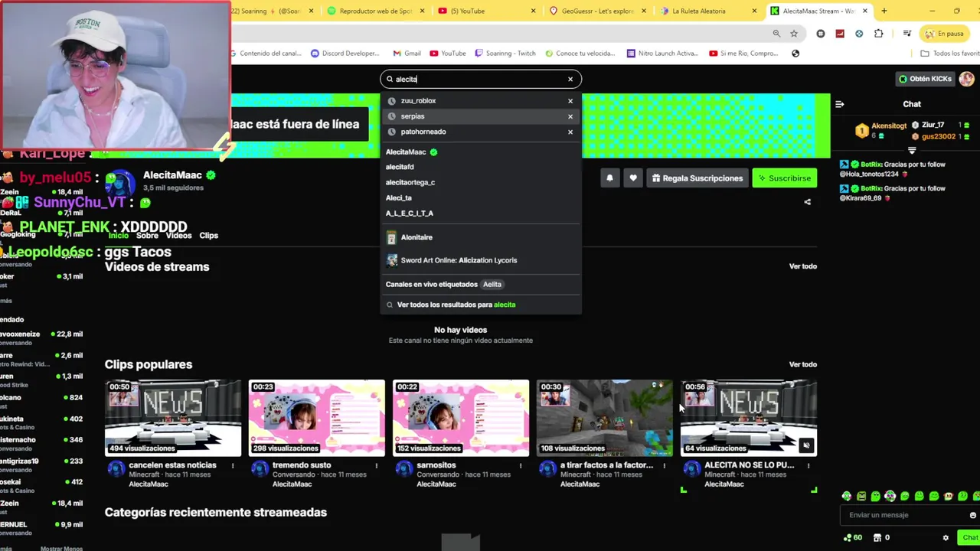Collapse the chat panel icon
This screenshot has height=551, width=980.
click(x=839, y=104)
